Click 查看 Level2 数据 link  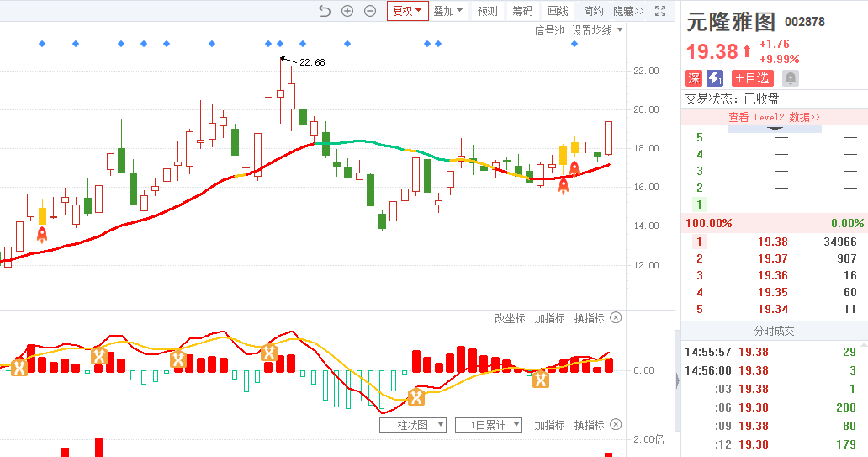pos(774,117)
